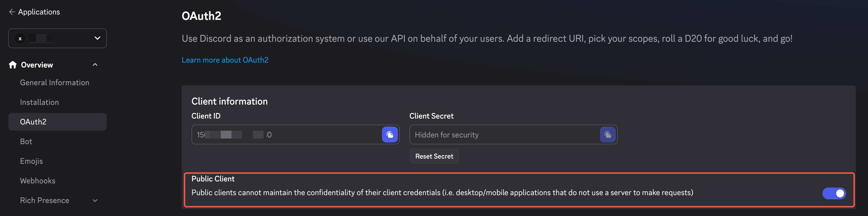Open the Bot settings page
868x216 pixels.
(26, 141)
